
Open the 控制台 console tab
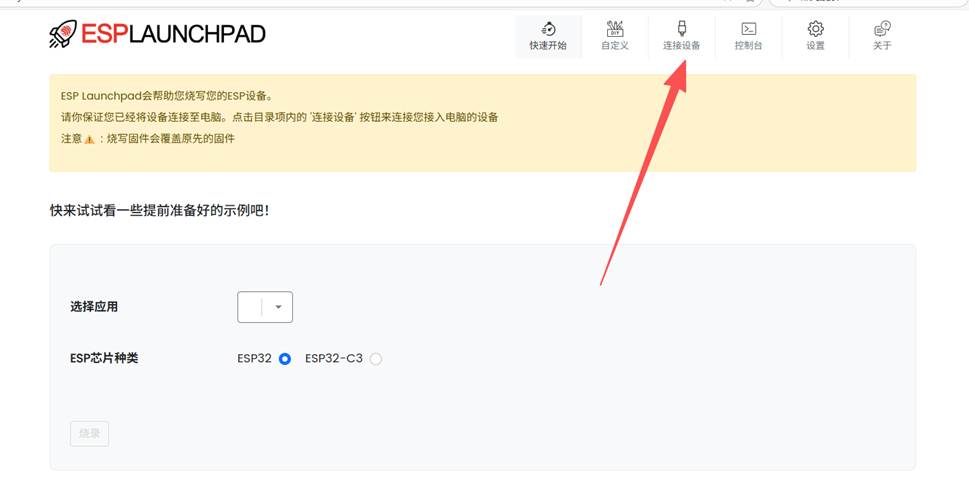point(748,36)
